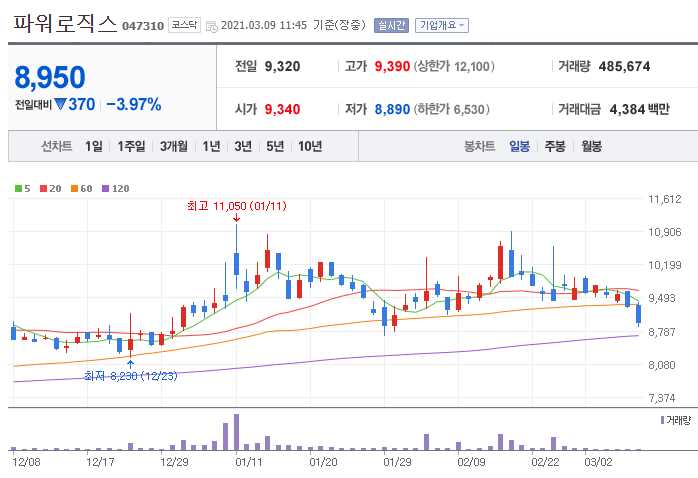The height and width of the screenshot is (478, 698).
Task: Select the 3개월 line chart tab
Action: point(174,146)
